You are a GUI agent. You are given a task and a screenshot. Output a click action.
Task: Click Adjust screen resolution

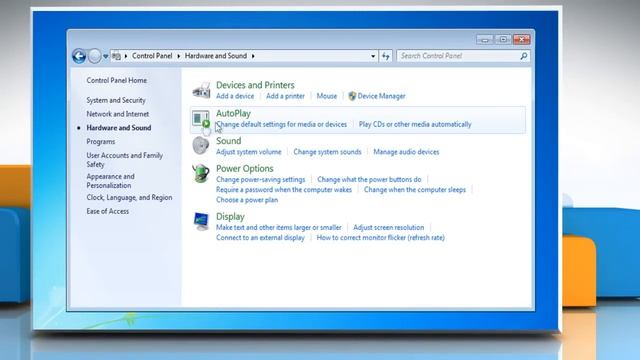389,227
